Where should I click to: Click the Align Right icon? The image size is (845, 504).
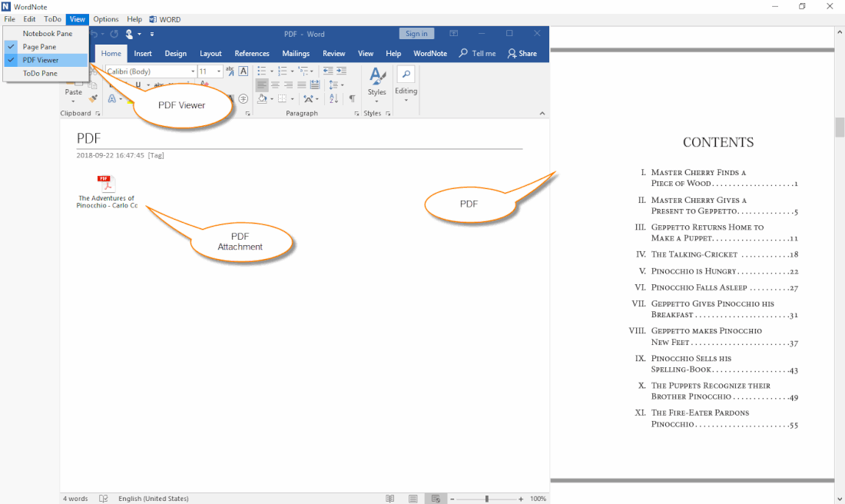coord(288,85)
